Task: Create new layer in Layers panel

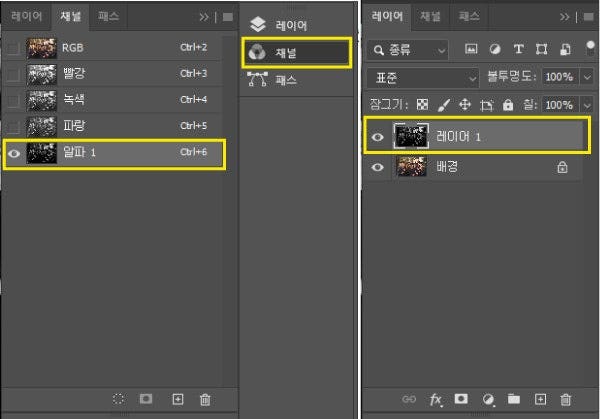Action: coord(540,399)
